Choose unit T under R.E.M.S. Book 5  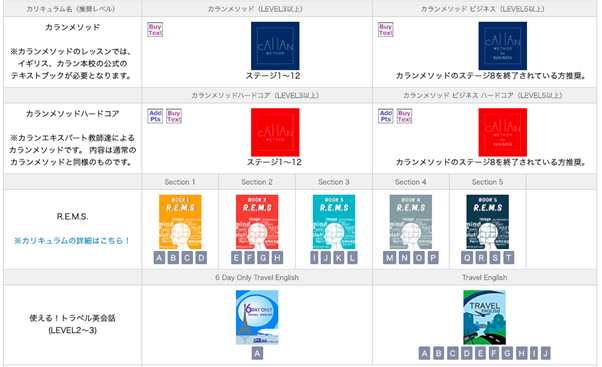point(508,258)
